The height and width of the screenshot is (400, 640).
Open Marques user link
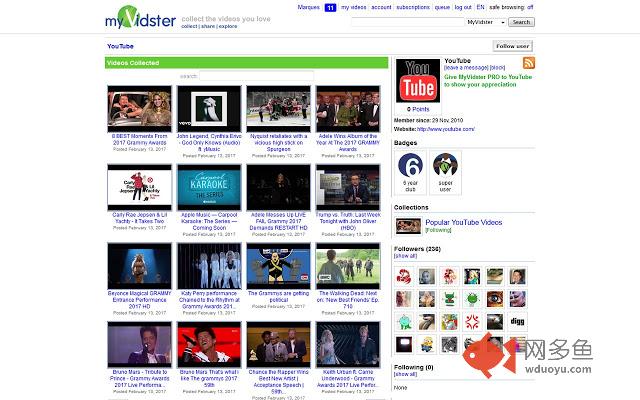coord(309,7)
